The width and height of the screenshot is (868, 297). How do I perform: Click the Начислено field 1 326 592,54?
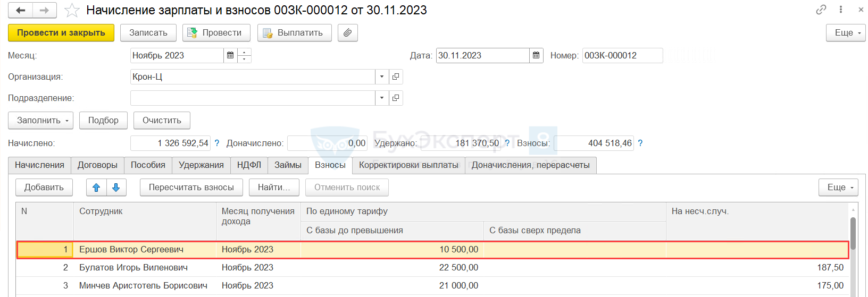(x=170, y=143)
